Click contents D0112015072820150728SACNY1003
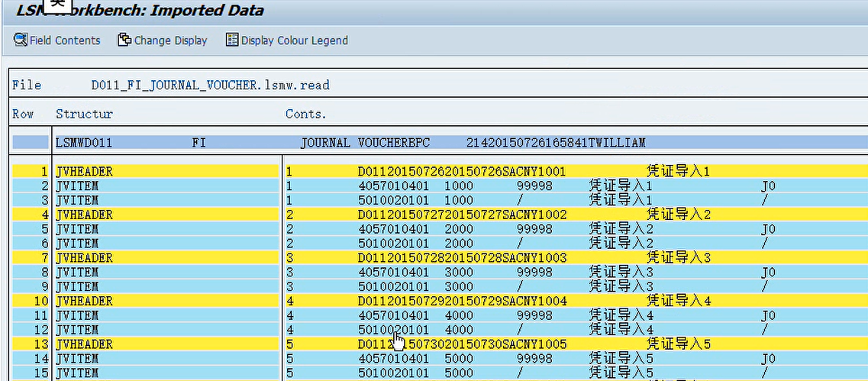The image size is (868, 381). coord(462,258)
